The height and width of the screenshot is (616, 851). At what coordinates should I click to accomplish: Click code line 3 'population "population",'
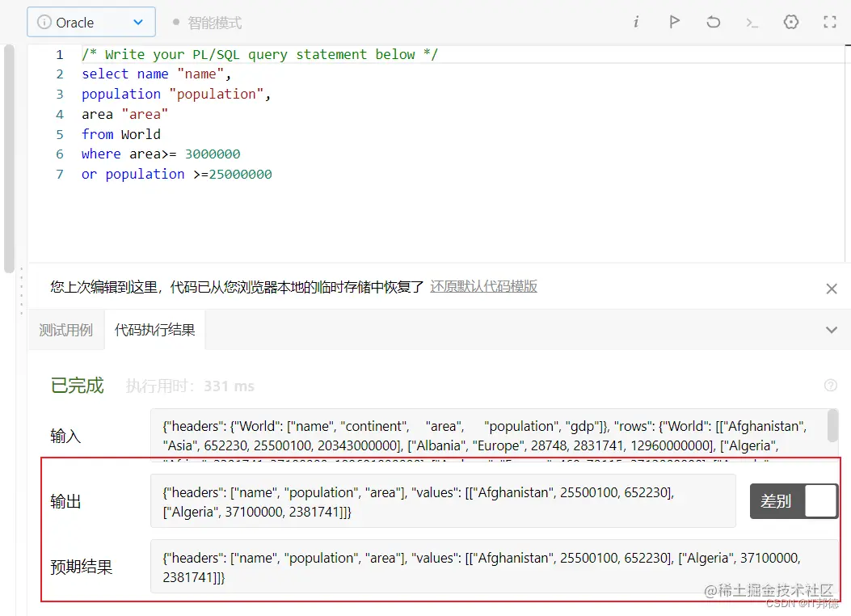tap(176, 94)
